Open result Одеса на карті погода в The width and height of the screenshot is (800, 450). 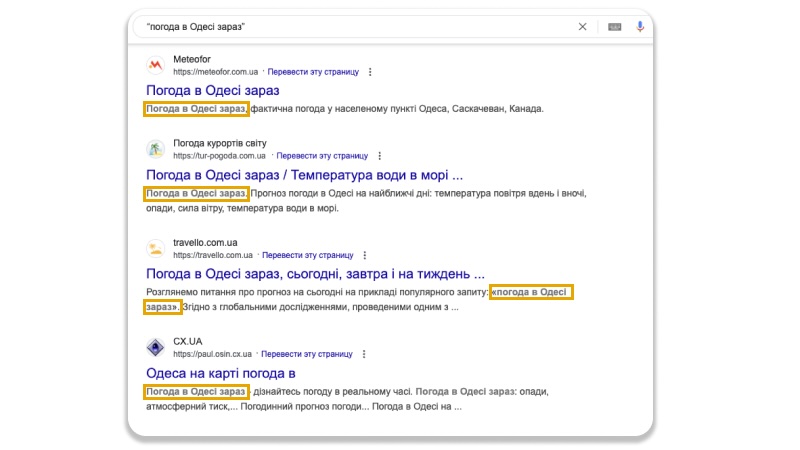click(x=221, y=373)
